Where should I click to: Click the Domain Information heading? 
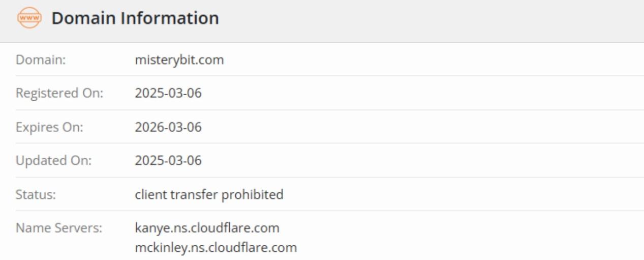[x=135, y=18]
